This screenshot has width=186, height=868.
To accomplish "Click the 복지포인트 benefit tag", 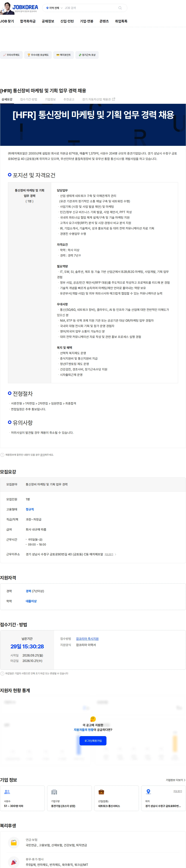I will pyautogui.click(x=63, y=55).
